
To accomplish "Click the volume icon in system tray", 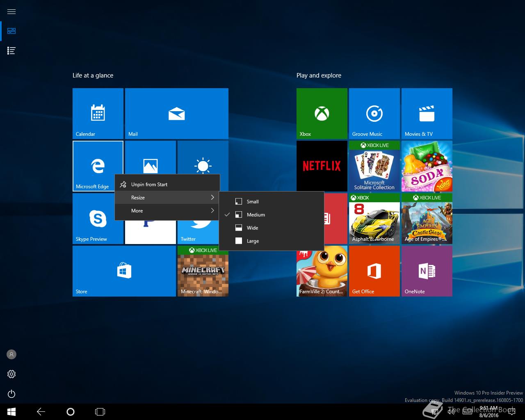I will (451, 412).
